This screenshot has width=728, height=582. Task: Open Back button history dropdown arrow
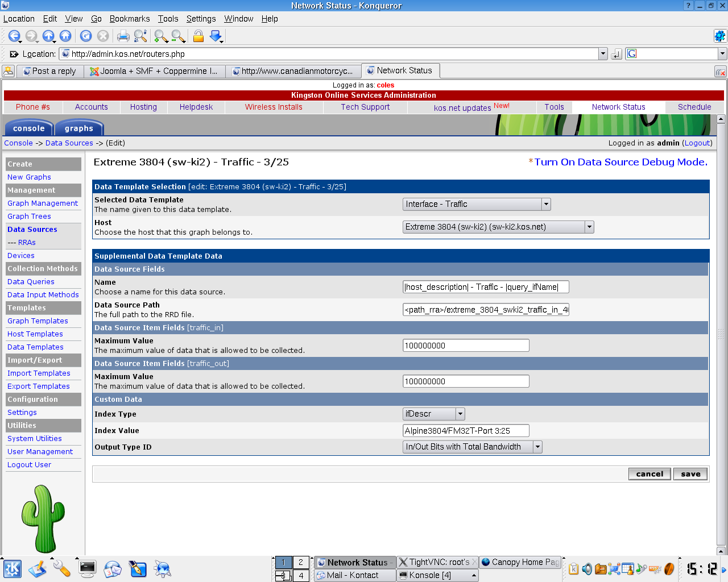(x=20, y=41)
